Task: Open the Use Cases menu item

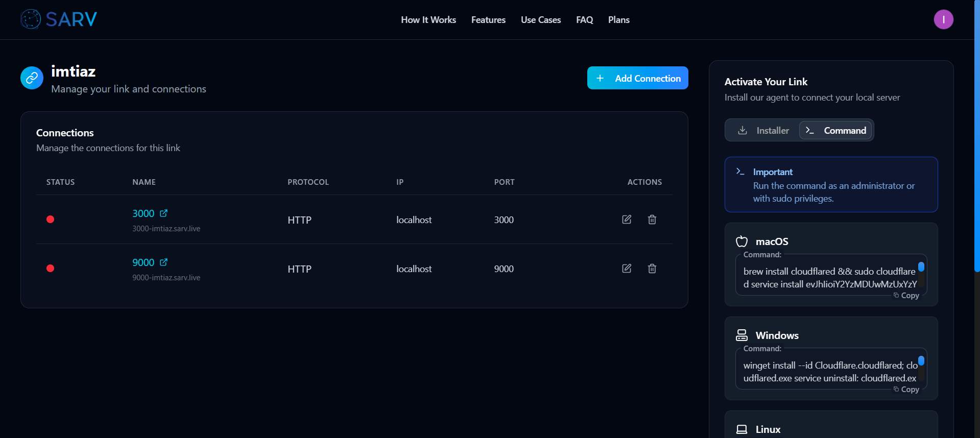Action: (540, 20)
